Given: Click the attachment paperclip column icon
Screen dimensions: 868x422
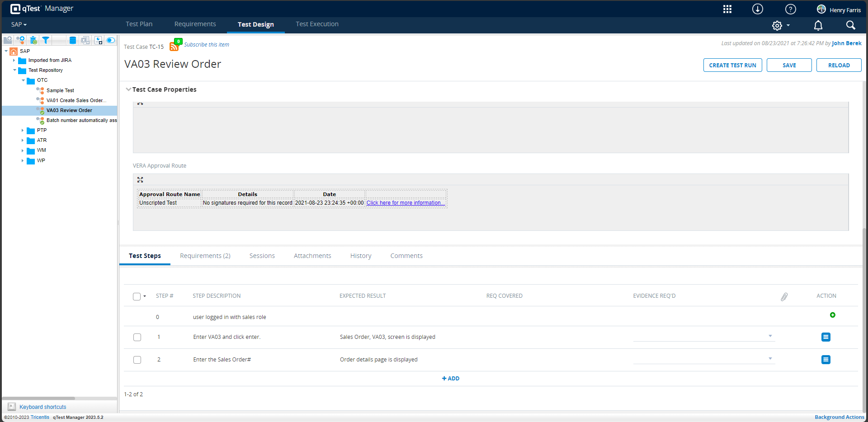Looking at the screenshot, I should point(784,296).
